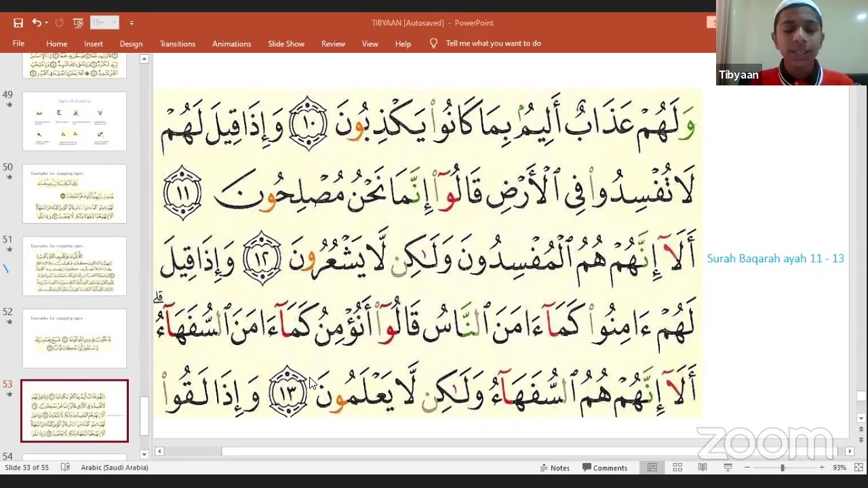Screen dimensions: 868x488
Task: Click the ayah 10 marker on slide
Action: coord(309,123)
